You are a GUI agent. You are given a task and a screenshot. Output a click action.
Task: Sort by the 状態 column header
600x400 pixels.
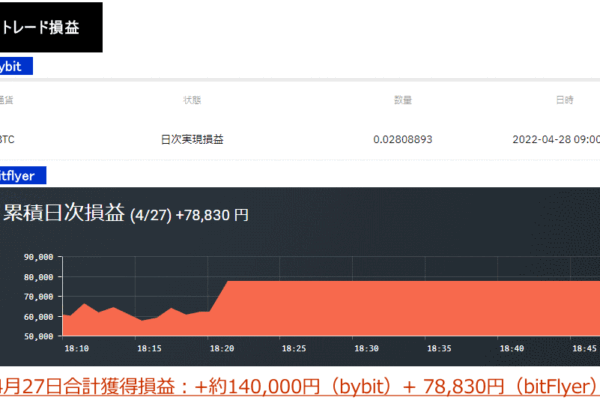192,100
